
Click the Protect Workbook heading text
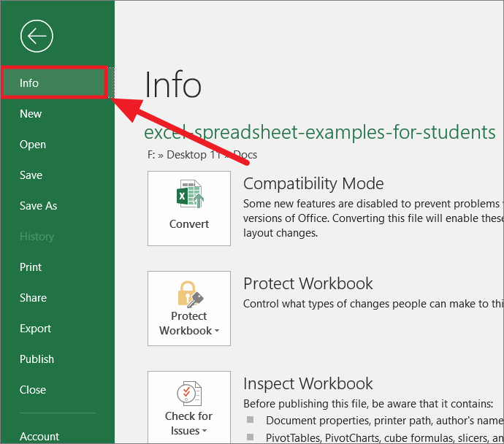pos(308,283)
